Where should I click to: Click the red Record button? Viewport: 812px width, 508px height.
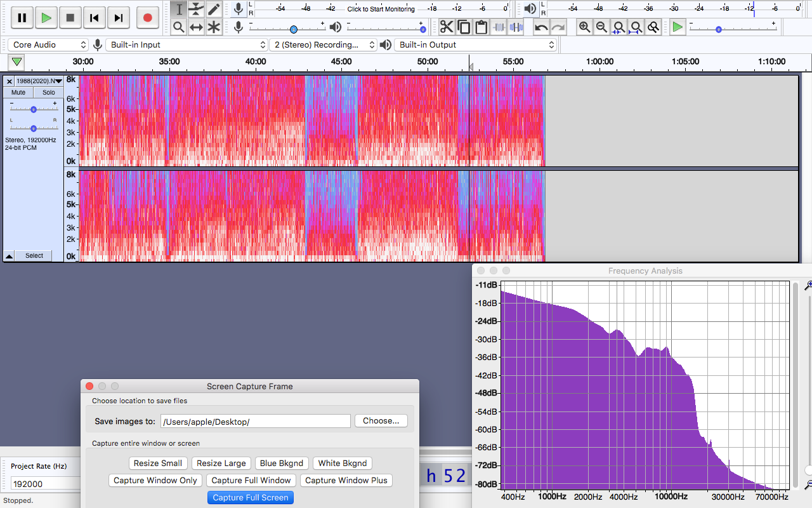[x=147, y=18]
